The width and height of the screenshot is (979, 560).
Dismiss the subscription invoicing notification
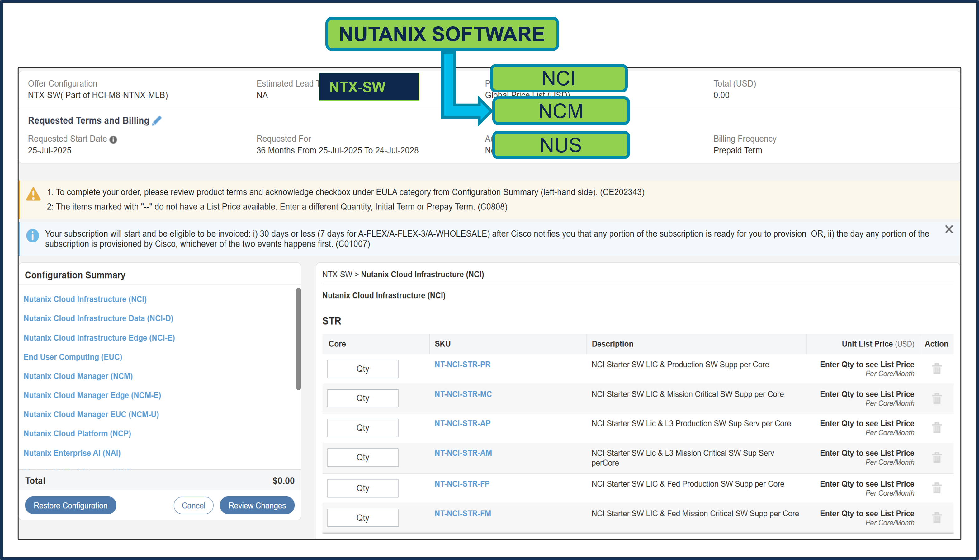click(x=948, y=229)
